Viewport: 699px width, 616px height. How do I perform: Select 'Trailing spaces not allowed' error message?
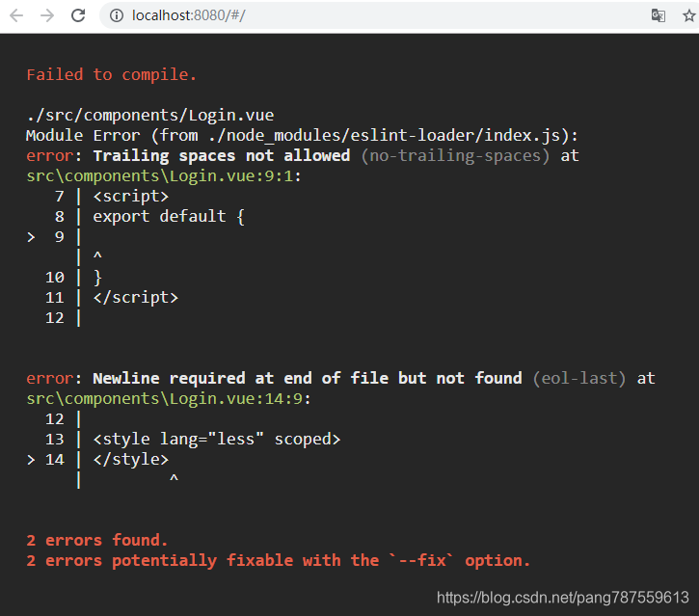[222, 155]
